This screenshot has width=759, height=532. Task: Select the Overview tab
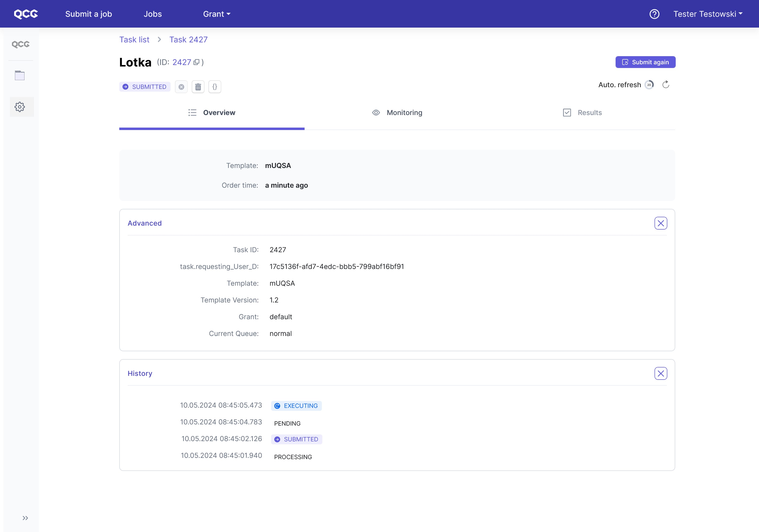212,113
